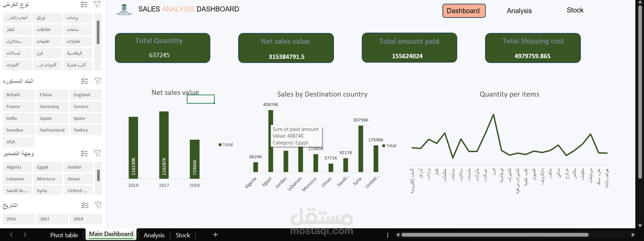Enable multi-select on التاريخ slicer
The image size is (644, 241).
(85, 205)
